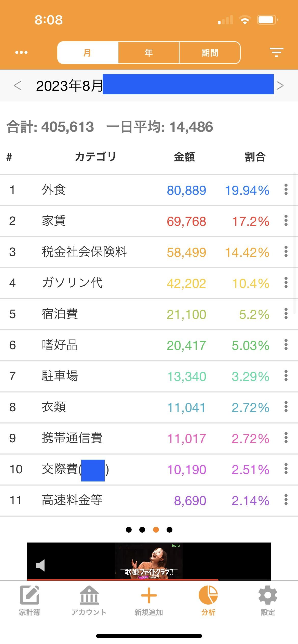Go to next month with right chevron
Screen dimensions: 298x644
(x=280, y=85)
